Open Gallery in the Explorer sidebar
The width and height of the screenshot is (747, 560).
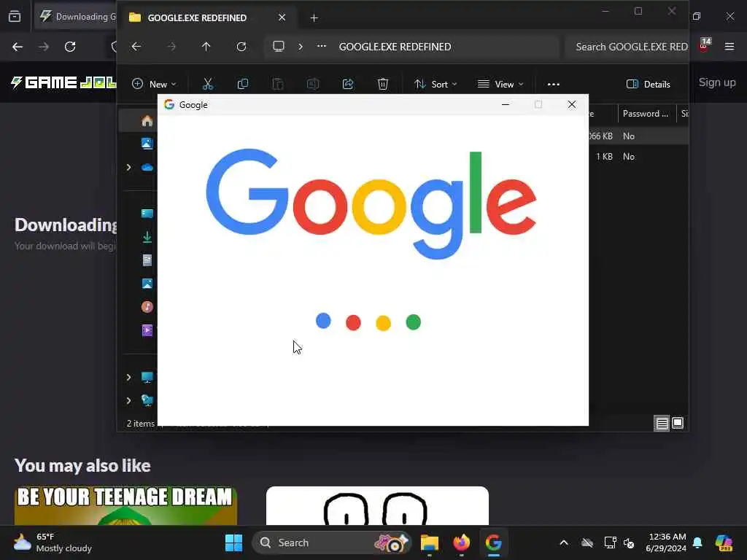click(x=147, y=143)
